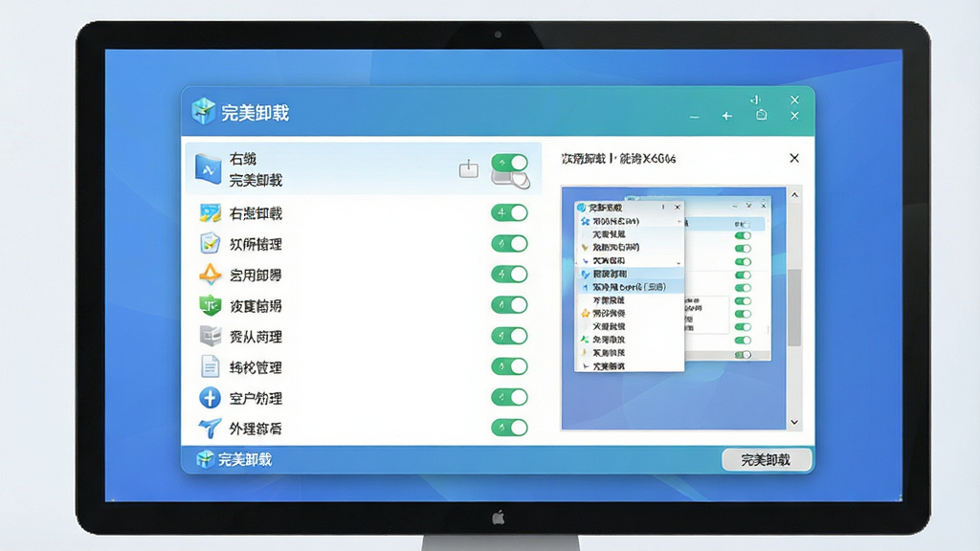
Task: Select the blue folder icon in the highlighted row
Action: [208, 168]
